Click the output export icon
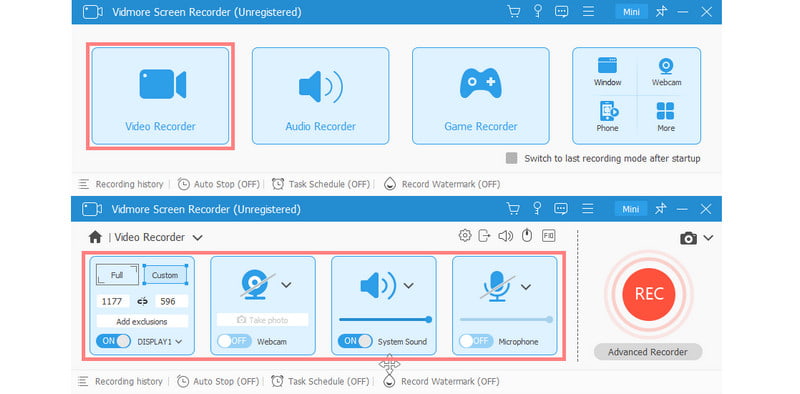 tap(484, 235)
